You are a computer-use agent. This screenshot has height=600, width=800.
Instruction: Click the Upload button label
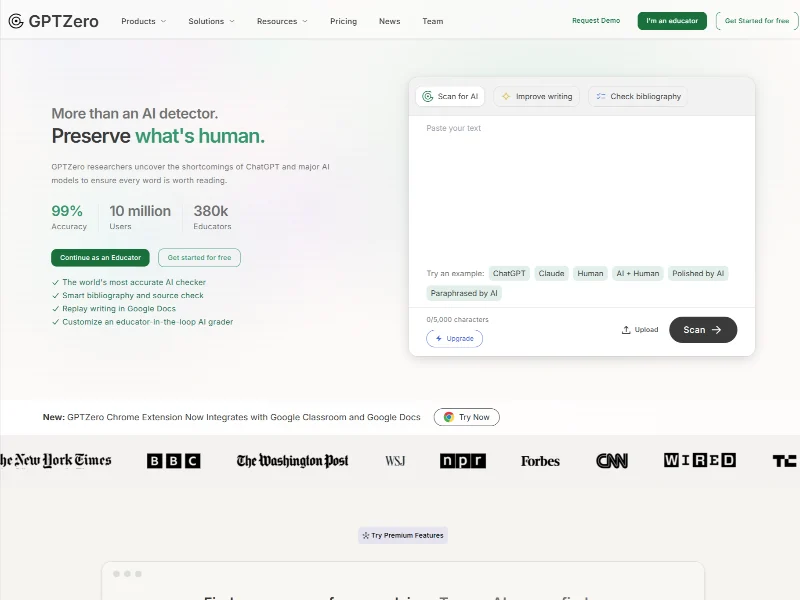(x=646, y=330)
